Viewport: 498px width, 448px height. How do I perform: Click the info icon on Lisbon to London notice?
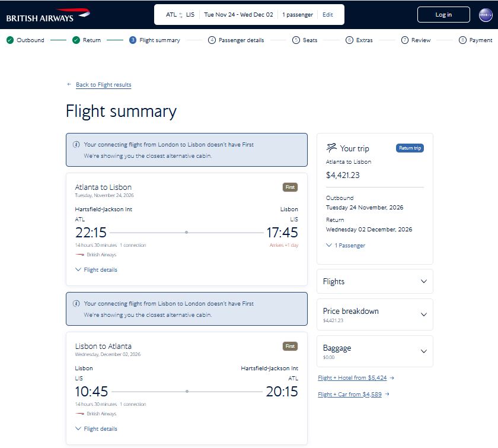pos(76,303)
